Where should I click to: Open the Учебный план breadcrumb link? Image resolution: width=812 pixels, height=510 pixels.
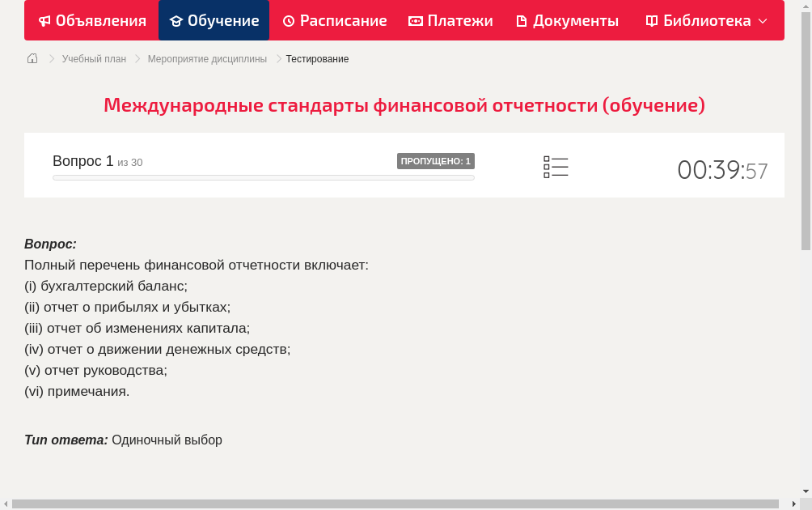point(94,58)
